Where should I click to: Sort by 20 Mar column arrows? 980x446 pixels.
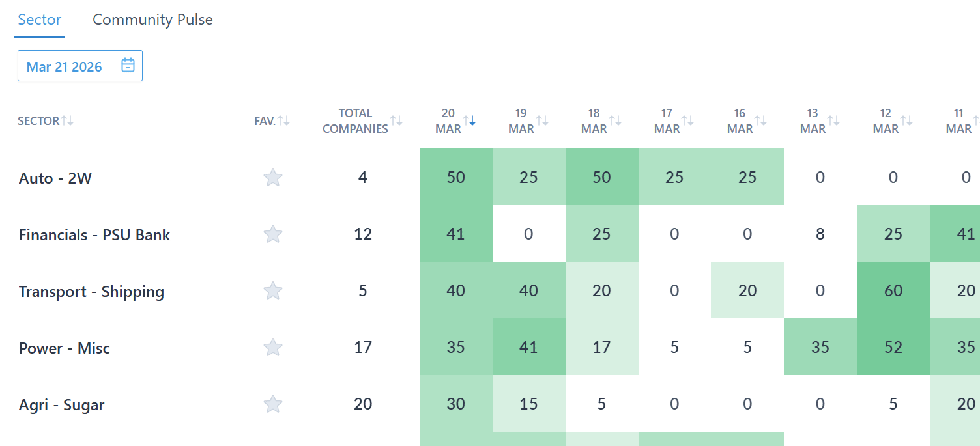point(469,120)
